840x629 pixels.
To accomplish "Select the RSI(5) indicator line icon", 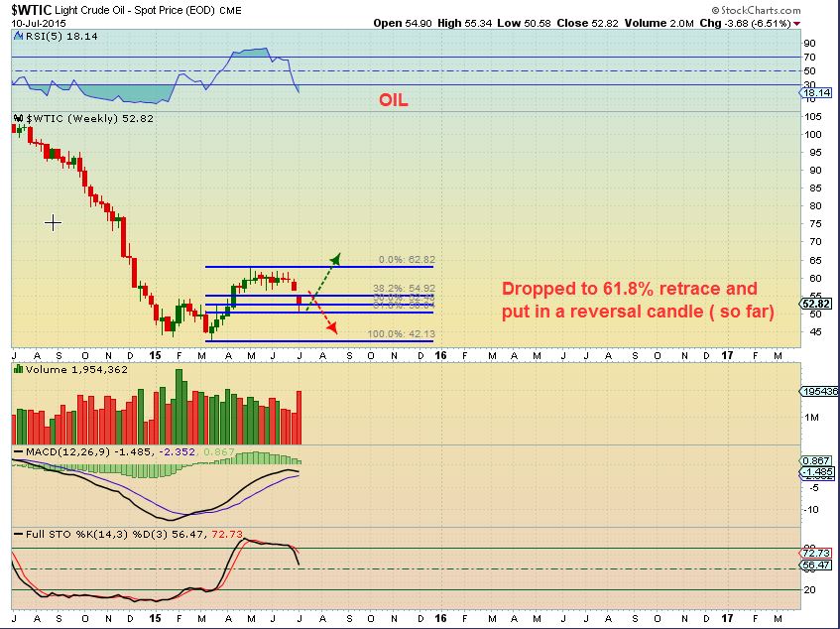I will (x=17, y=36).
